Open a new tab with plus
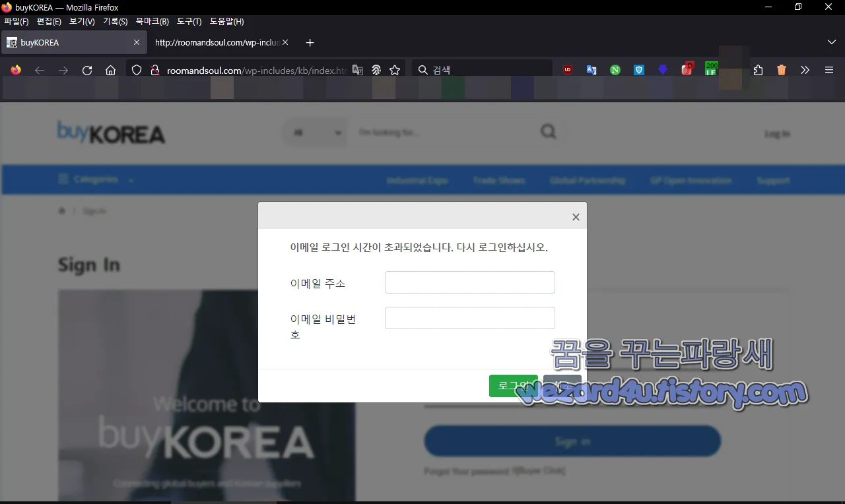 [x=310, y=42]
